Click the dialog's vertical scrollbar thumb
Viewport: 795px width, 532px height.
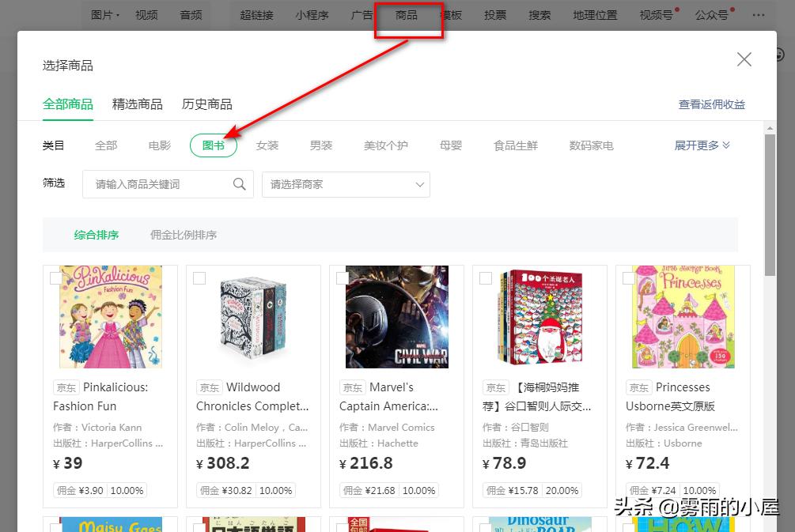(x=770, y=206)
